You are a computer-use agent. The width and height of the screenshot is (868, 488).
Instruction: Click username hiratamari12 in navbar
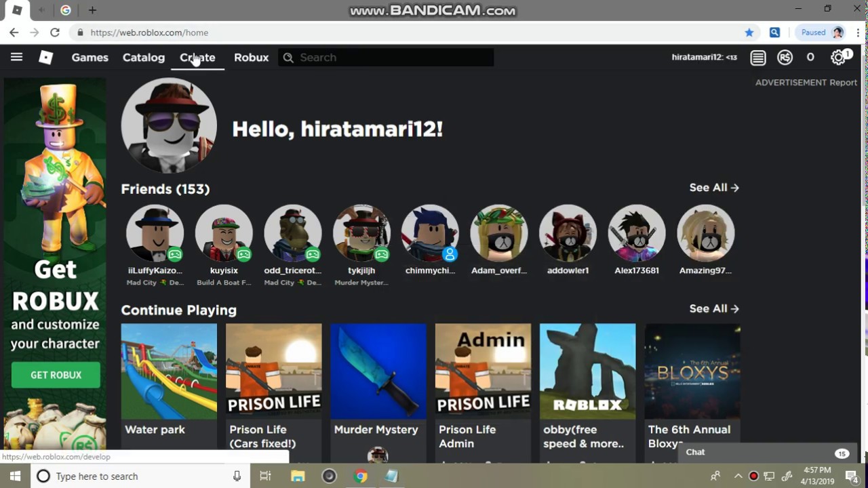pyautogui.click(x=705, y=58)
